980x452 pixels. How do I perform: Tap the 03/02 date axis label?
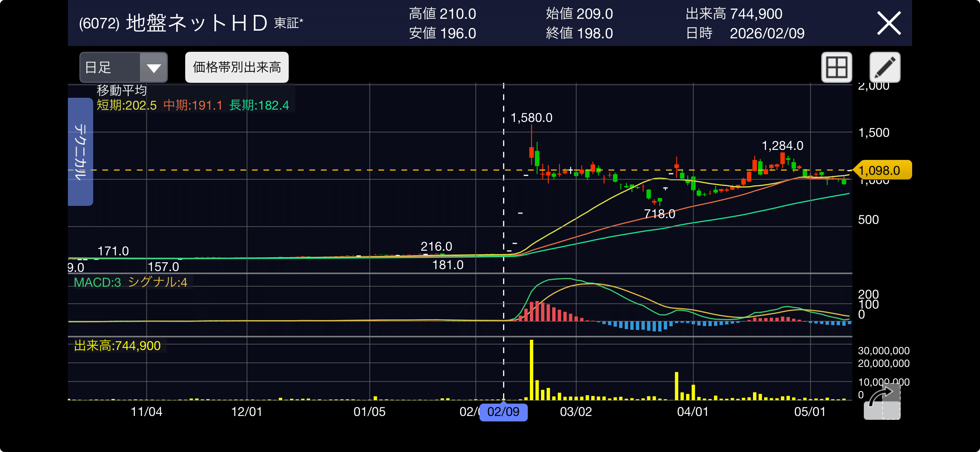576,412
